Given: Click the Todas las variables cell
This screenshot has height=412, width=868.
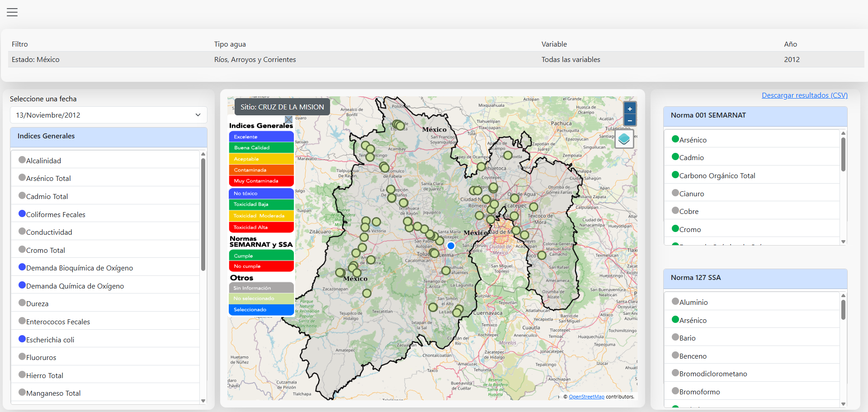Looking at the screenshot, I should click(x=659, y=59).
